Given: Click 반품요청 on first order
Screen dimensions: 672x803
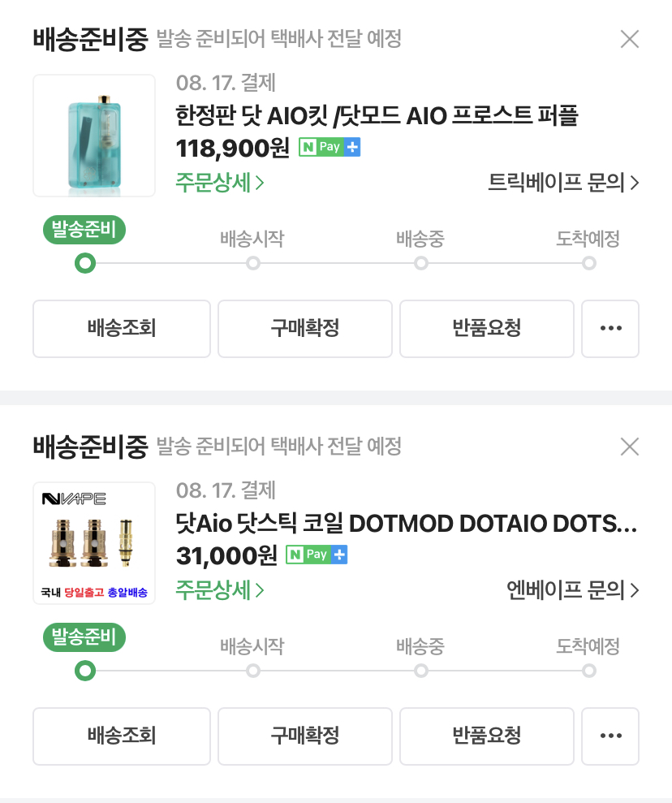Looking at the screenshot, I should 487,329.
